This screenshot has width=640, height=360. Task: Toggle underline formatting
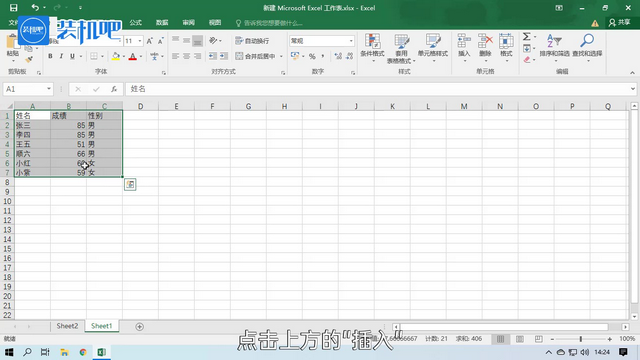click(72, 56)
